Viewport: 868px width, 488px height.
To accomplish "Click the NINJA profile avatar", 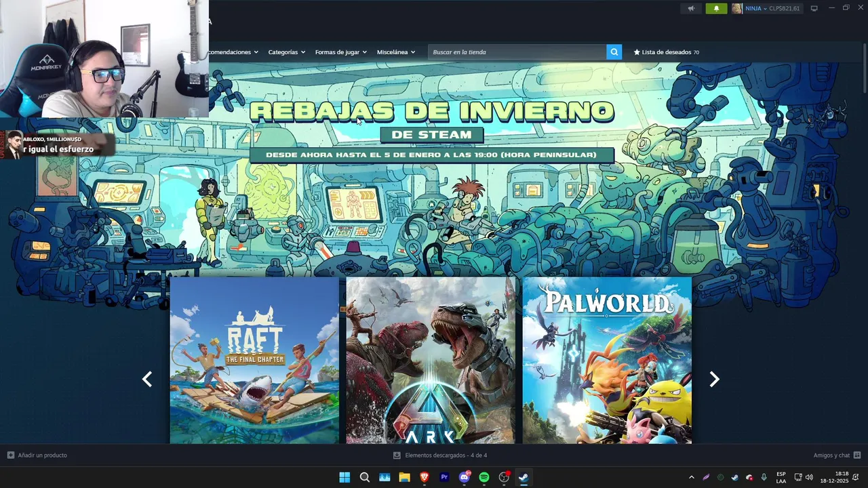I will (737, 8).
